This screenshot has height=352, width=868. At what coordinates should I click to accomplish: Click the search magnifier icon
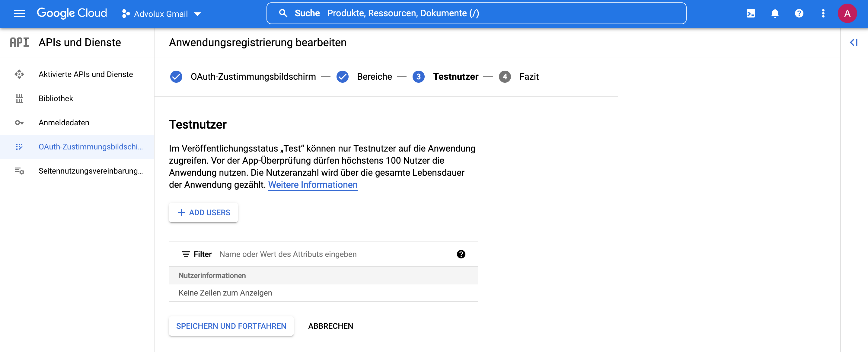(283, 13)
